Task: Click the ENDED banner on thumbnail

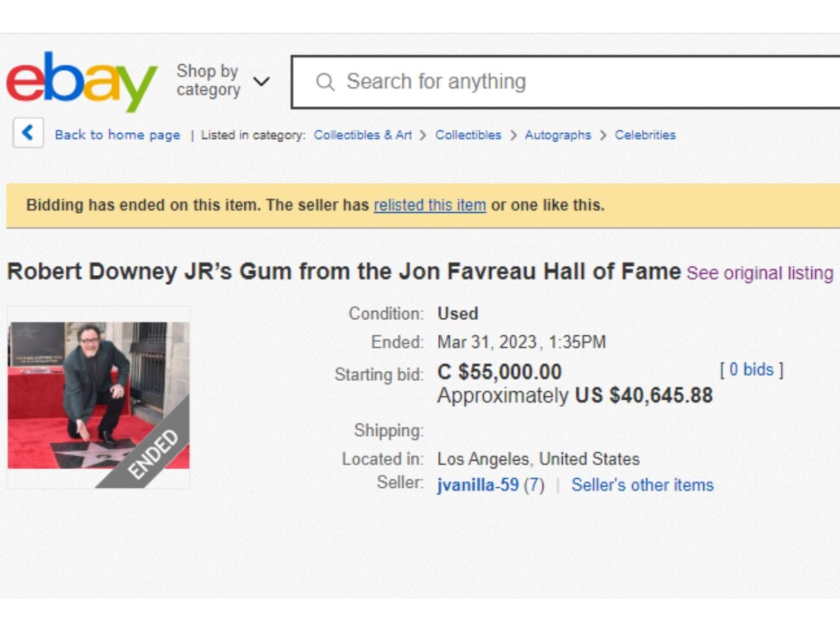Action: (x=153, y=454)
